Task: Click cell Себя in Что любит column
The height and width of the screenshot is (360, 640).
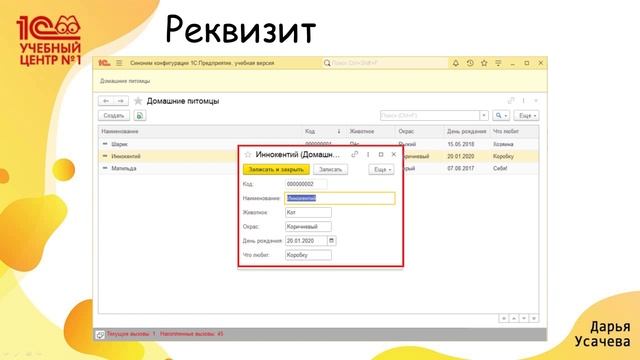Action: pyautogui.click(x=500, y=168)
